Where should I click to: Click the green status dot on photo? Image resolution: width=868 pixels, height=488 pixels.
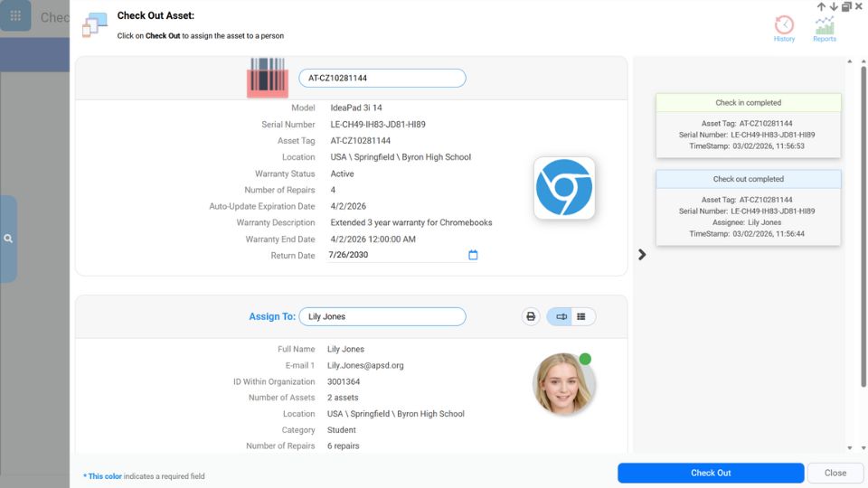coord(585,359)
